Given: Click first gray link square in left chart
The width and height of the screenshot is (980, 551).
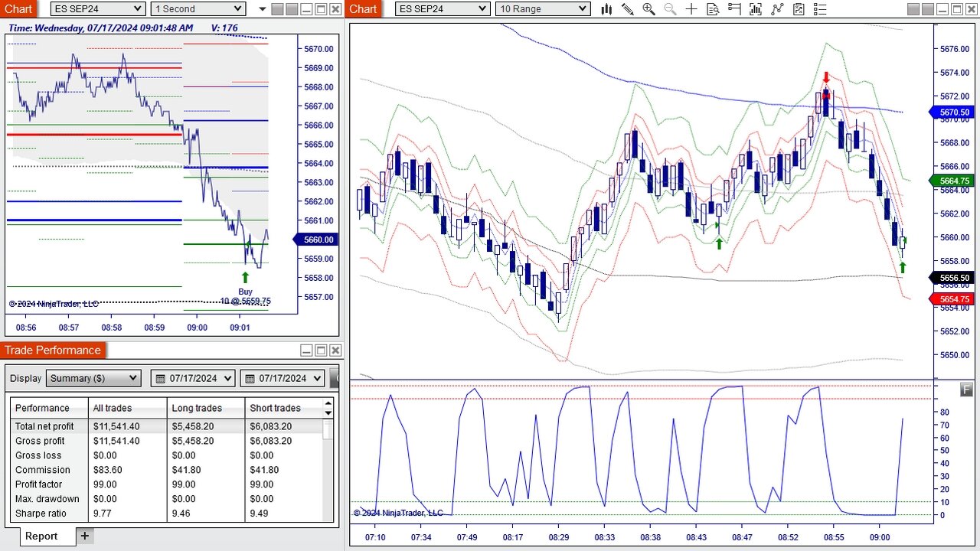Looking at the screenshot, I should [x=277, y=9].
